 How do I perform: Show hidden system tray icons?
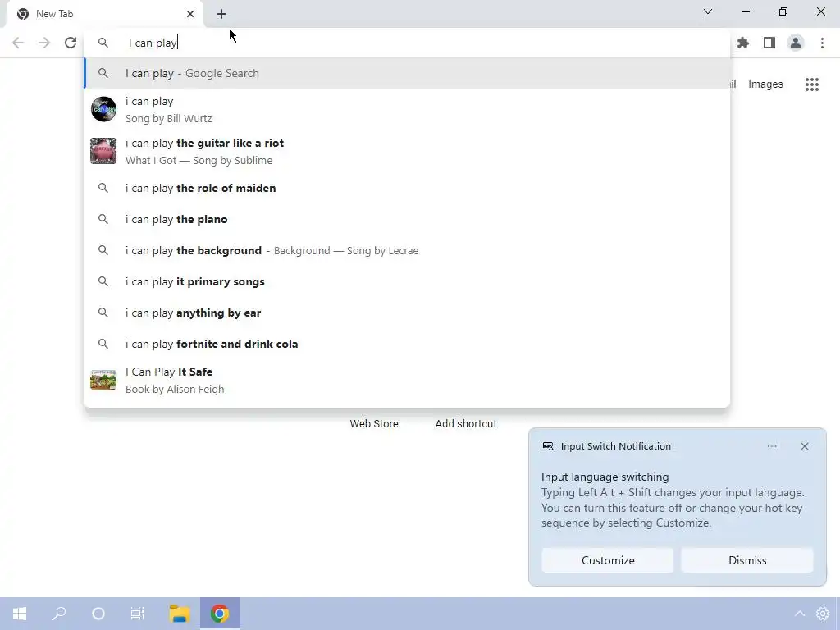(x=799, y=614)
